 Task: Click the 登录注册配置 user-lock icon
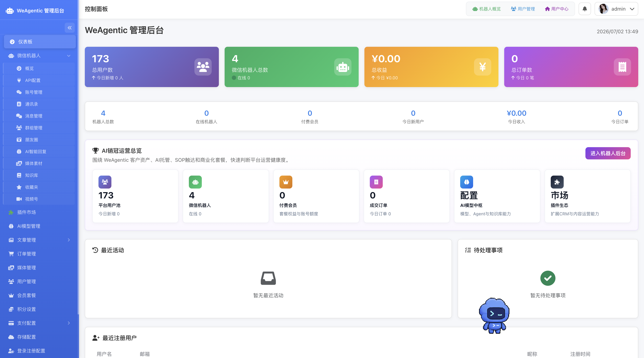click(11, 351)
